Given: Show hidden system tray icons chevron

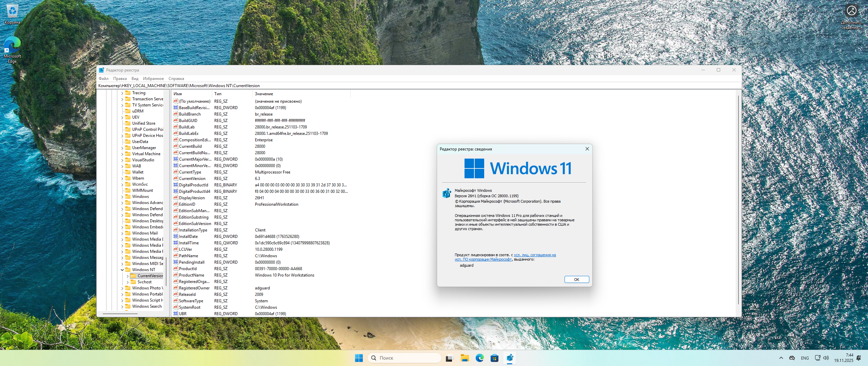Looking at the screenshot, I should click(781, 358).
